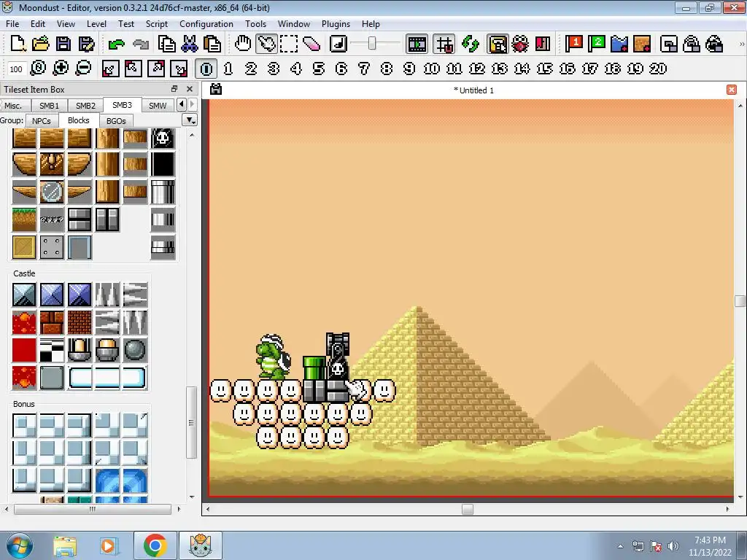Copy the selected items
Viewport: 747px width, 560px height.
pyautogui.click(x=167, y=44)
